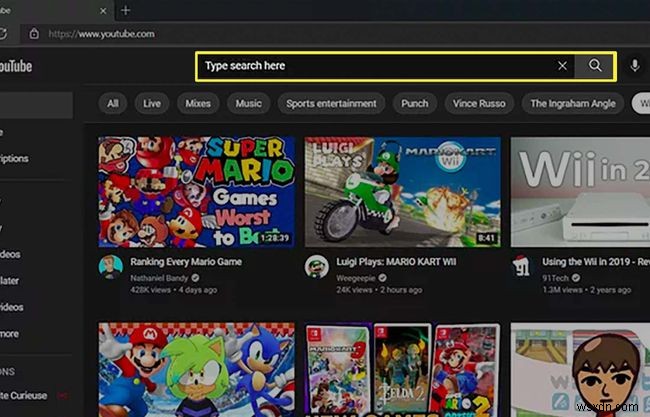
Task: Open the Mario and Sonic video thumbnail
Action: 196,370
